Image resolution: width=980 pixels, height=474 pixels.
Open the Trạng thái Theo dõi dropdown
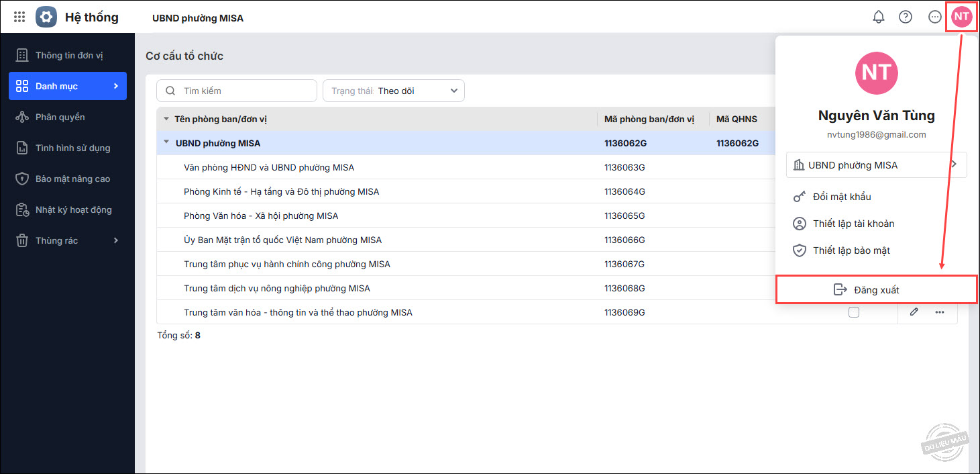click(x=394, y=91)
